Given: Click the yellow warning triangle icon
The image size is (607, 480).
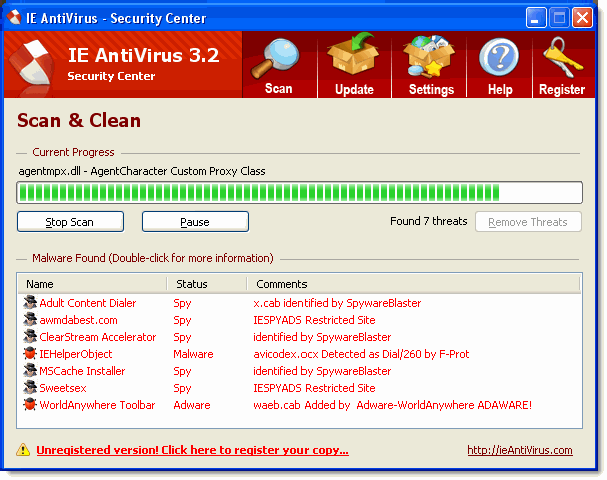Looking at the screenshot, I should tap(23, 449).
